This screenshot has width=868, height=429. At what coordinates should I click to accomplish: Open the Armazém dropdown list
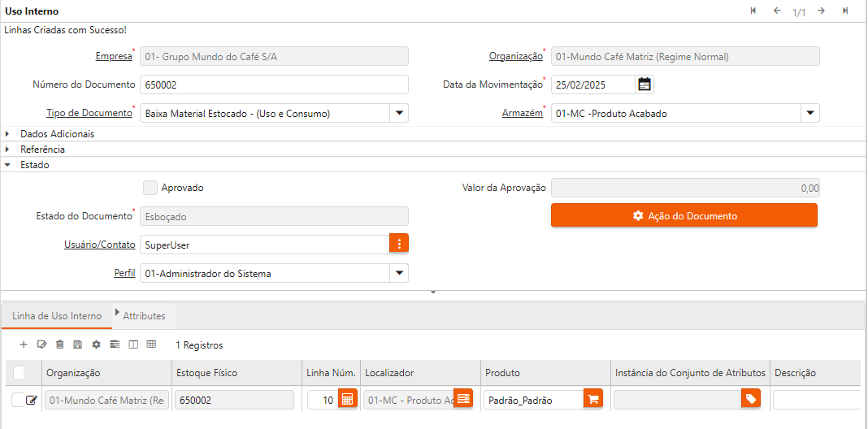click(810, 113)
